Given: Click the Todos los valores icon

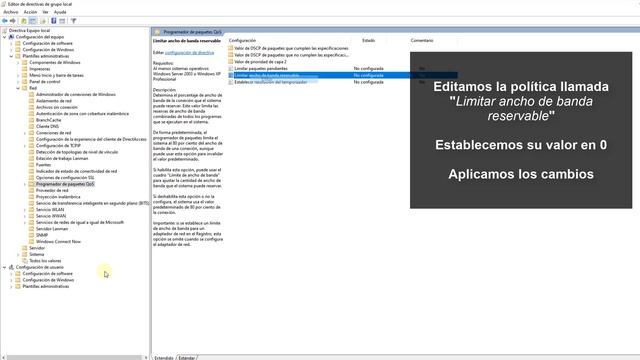Looking at the screenshot, I should pyautogui.click(x=25, y=260).
